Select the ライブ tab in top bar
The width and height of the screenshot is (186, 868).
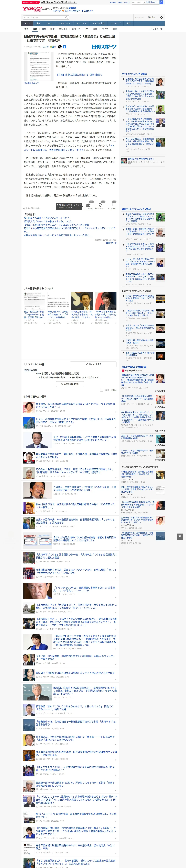49,23
